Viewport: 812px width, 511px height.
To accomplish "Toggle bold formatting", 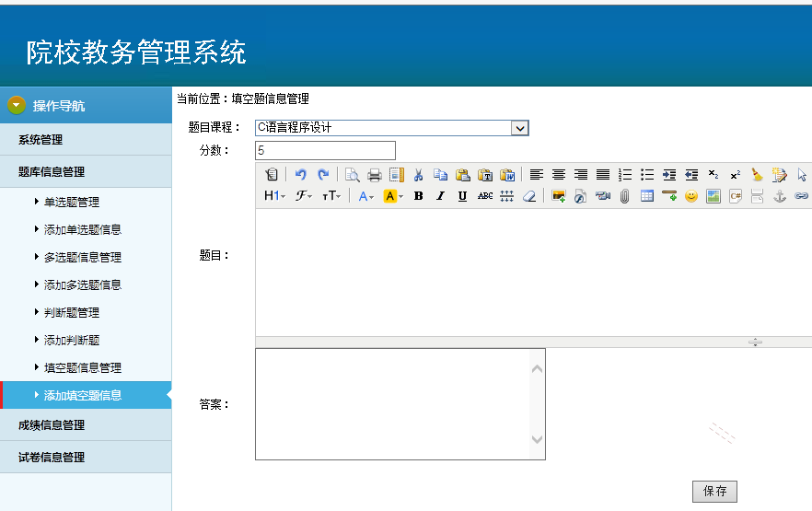I will pyautogui.click(x=418, y=196).
